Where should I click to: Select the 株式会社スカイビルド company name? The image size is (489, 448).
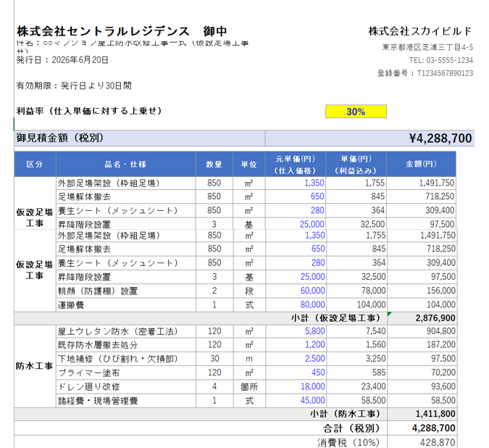(x=420, y=31)
